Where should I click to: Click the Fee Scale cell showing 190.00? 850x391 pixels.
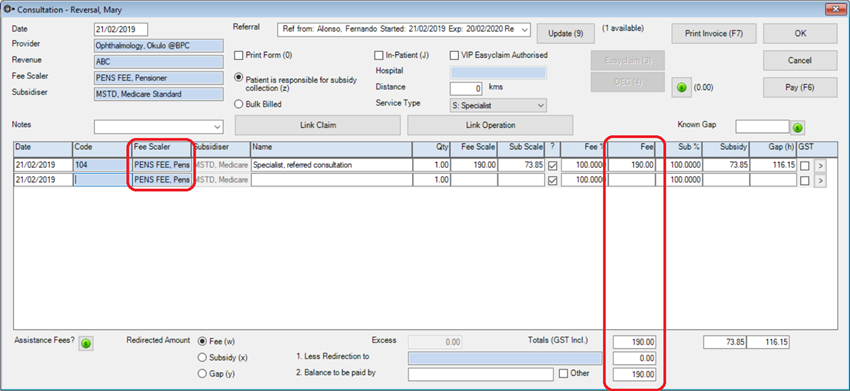pyautogui.click(x=474, y=165)
